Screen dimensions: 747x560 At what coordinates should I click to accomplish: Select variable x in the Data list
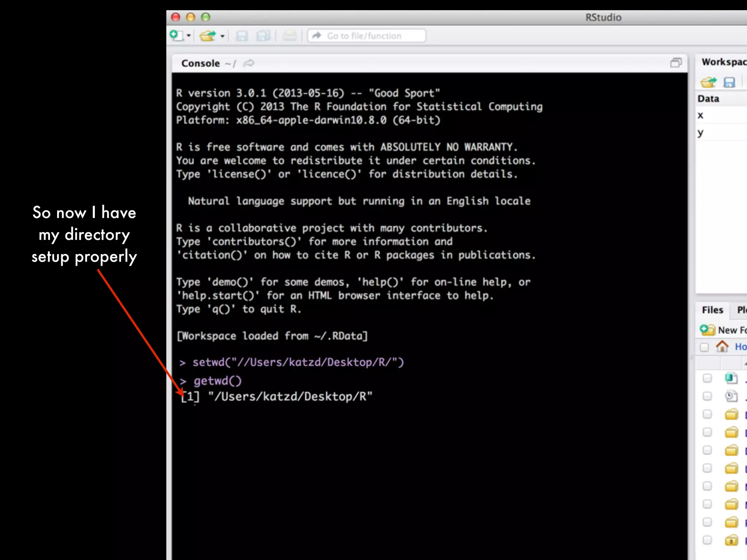click(700, 115)
